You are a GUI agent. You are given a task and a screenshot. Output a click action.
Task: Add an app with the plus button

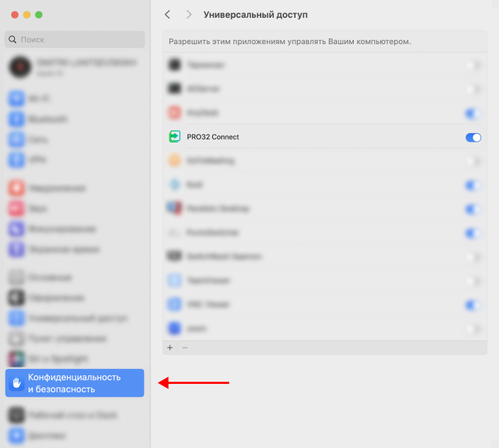point(170,348)
